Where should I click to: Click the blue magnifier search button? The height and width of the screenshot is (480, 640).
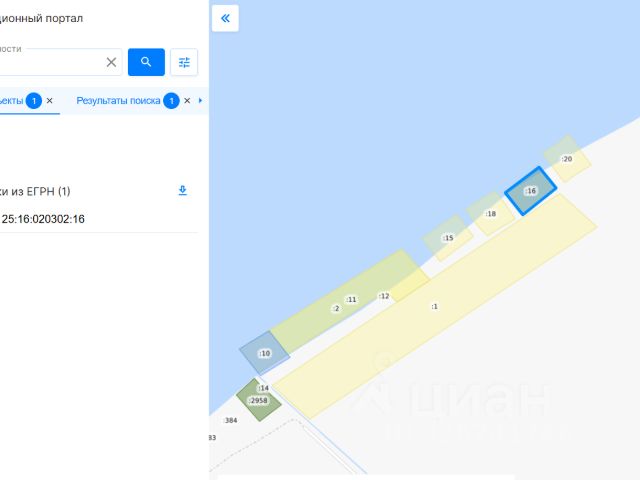coord(146,62)
